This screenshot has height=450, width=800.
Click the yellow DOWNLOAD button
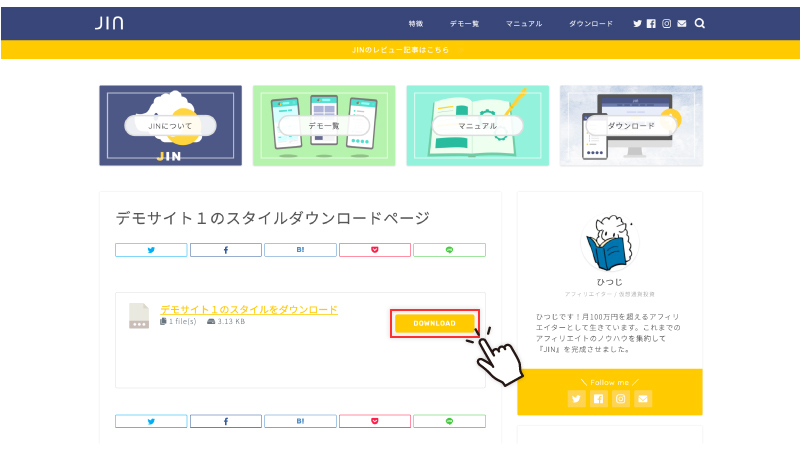[435, 323]
